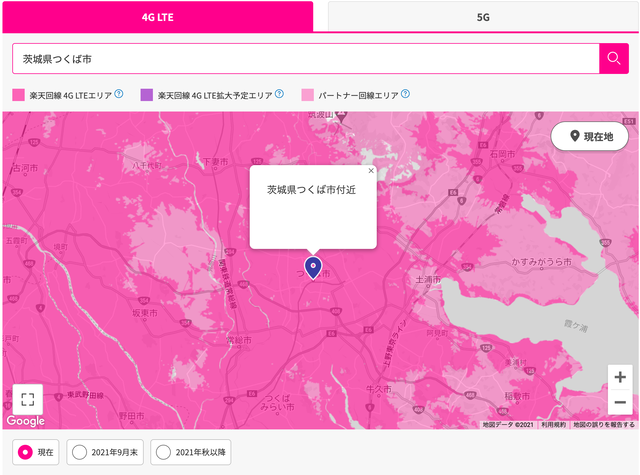Click the 下妻市 map label
The width and height of the screenshot is (640, 475).
click(x=215, y=162)
